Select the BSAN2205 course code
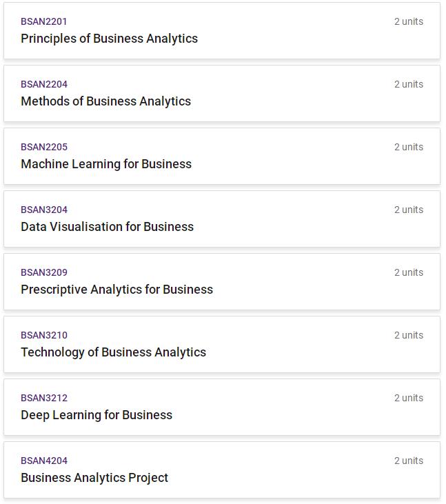 point(44,147)
